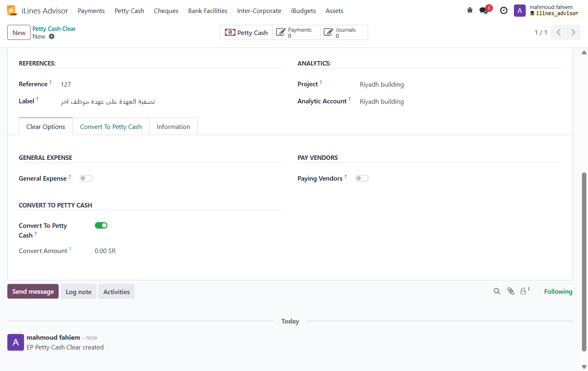Switch to the Information tab

tap(173, 127)
